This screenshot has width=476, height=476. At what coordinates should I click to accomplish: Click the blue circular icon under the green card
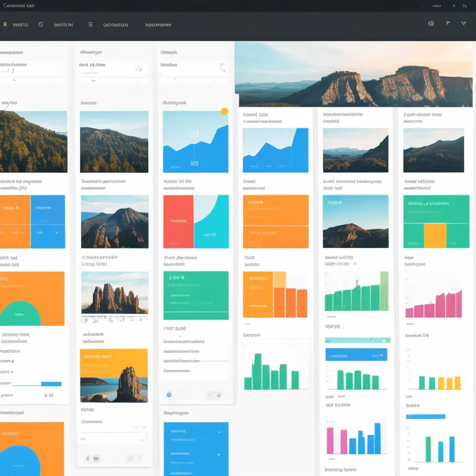click(x=169, y=394)
